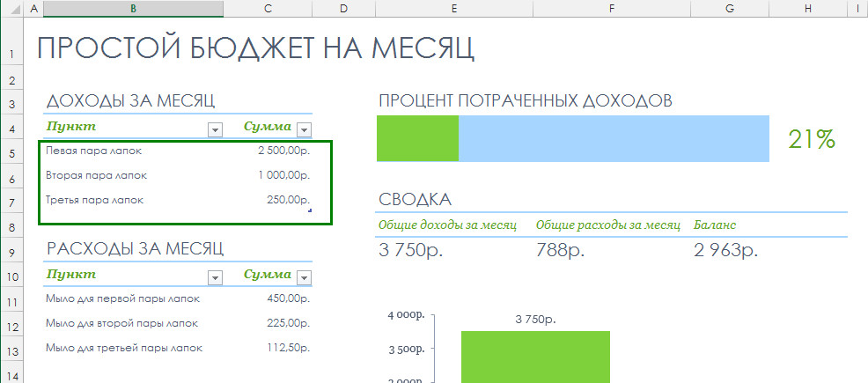Select column G header
This screenshot has height=383, width=868.
pyautogui.click(x=730, y=8)
